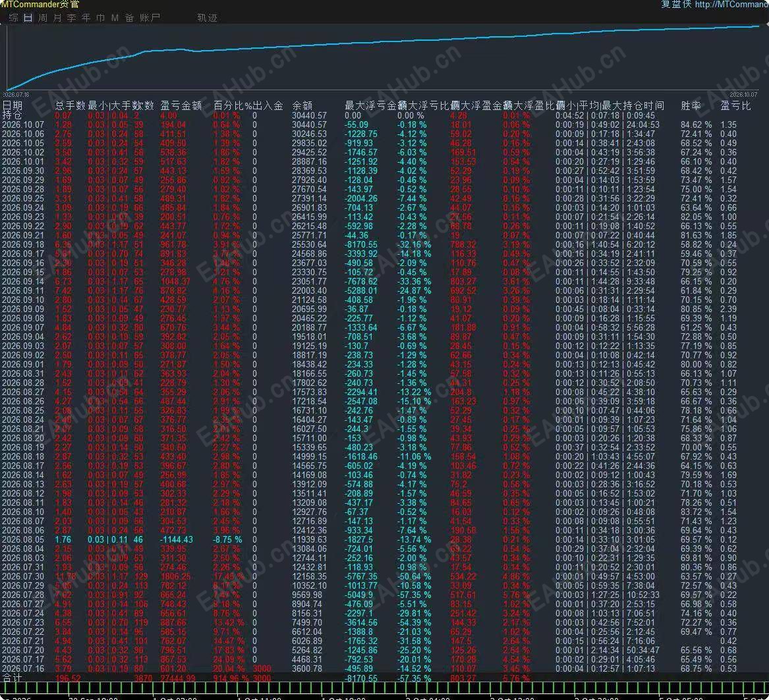The width and height of the screenshot is (769, 700).
Task: Select the 年 yearly tab
Action: pyautogui.click(x=86, y=18)
